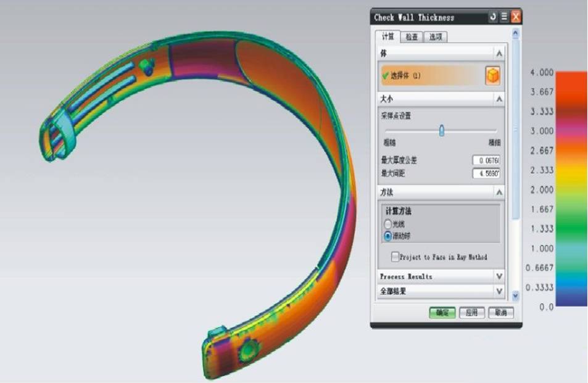Click the orange select body cube icon
588x383 pixels.
tap(492, 76)
